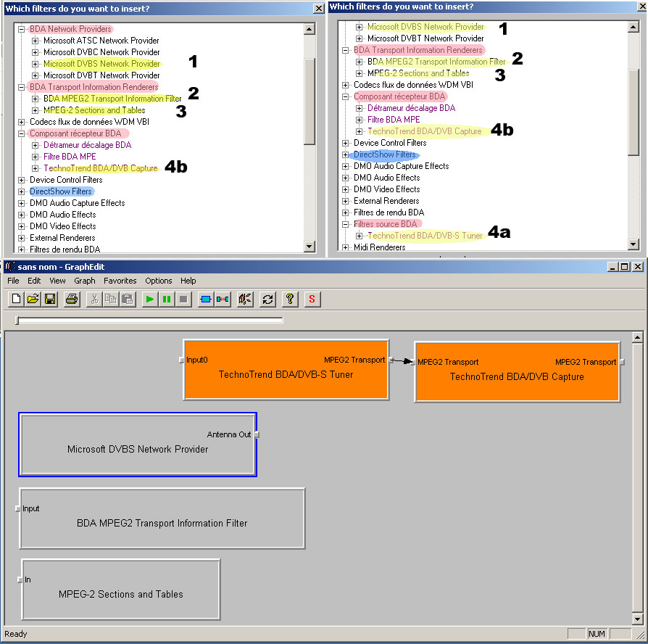
Task: Click the red S toolbar icon
Action: 312,299
